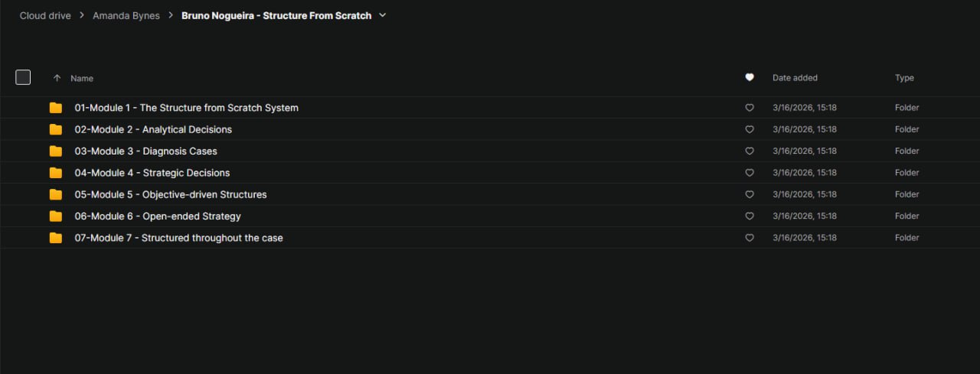Screen dimensions: 980x374
Task: Open the 07-Module 7 Structured throughout the case folder
Action: coord(178,238)
